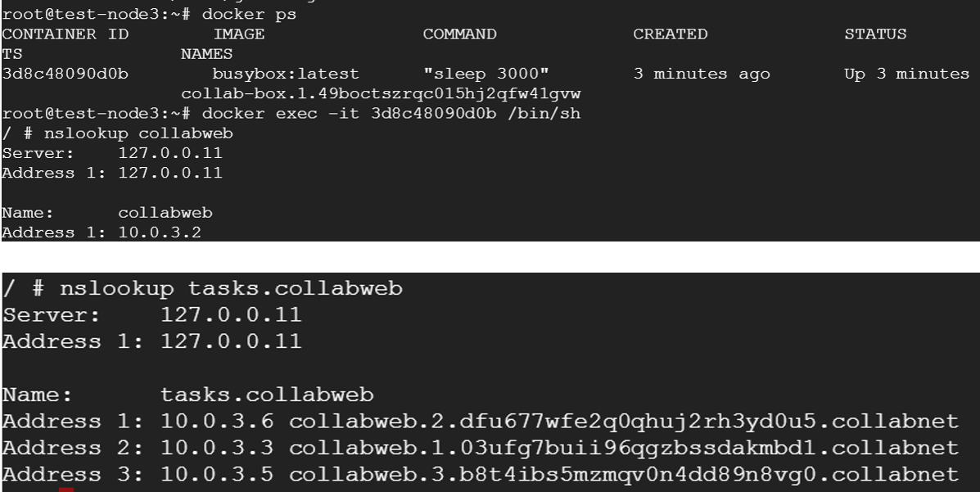Click the COMMAND column header

459,34
